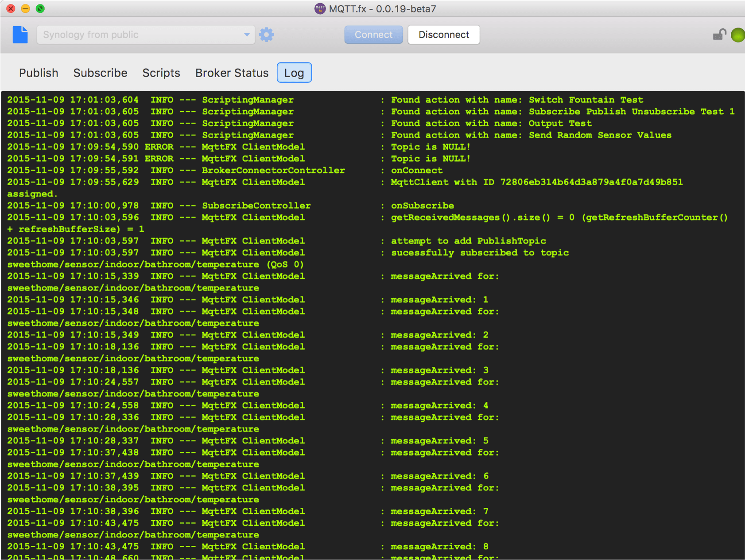Open the Subscribe tab
Screen dimensions: 745x560
tap(100, 73)
